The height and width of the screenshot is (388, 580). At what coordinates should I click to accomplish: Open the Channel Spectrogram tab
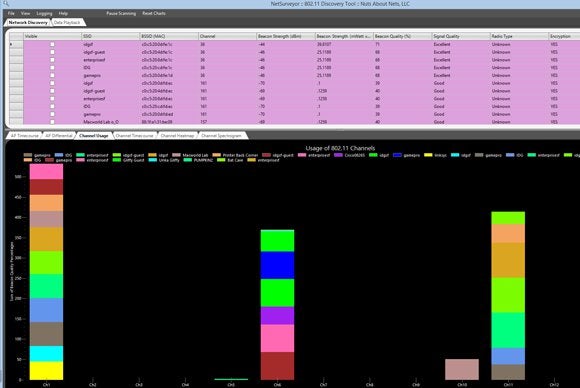point(221,136)
